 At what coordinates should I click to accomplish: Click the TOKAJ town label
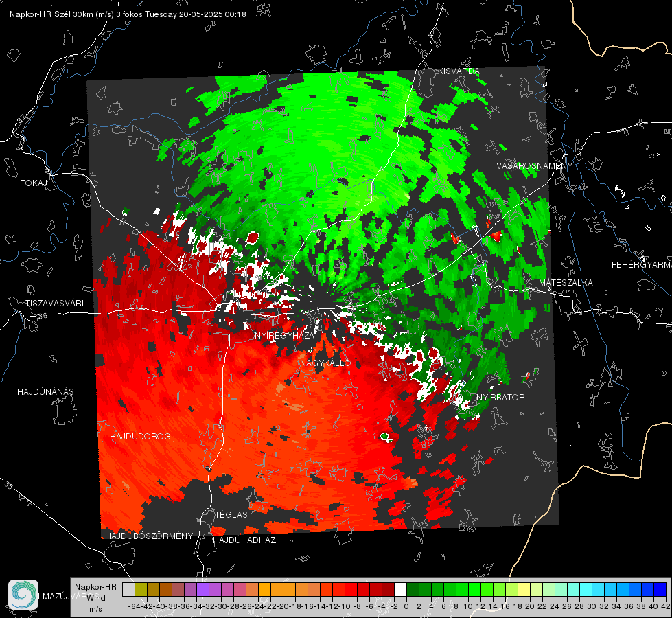(x=34, y=183)
